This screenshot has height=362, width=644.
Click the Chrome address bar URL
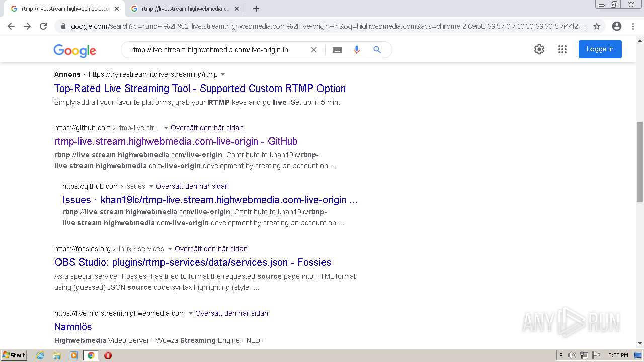(328, 26)
